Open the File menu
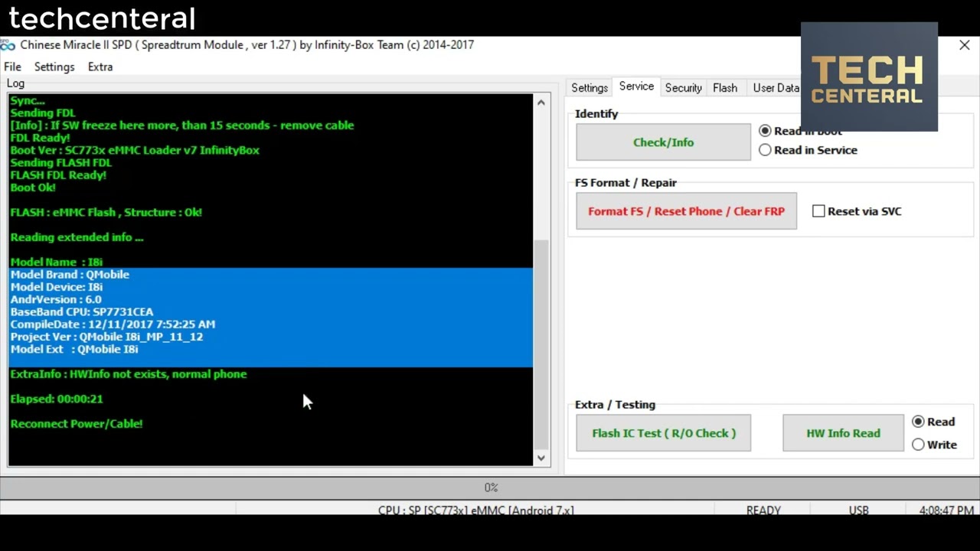Viewport: 980px width, 551px height. [x=12, y=67]
